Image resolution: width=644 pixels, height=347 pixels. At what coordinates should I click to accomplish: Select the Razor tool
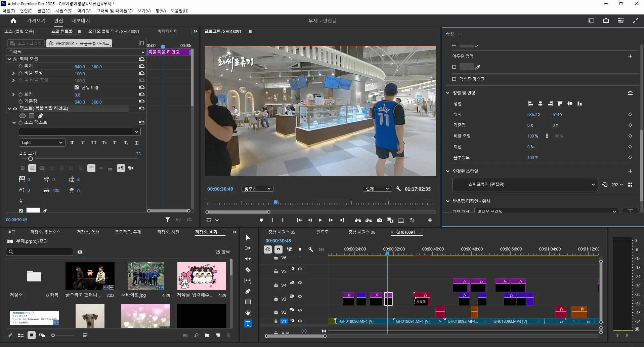coord(248,270)
